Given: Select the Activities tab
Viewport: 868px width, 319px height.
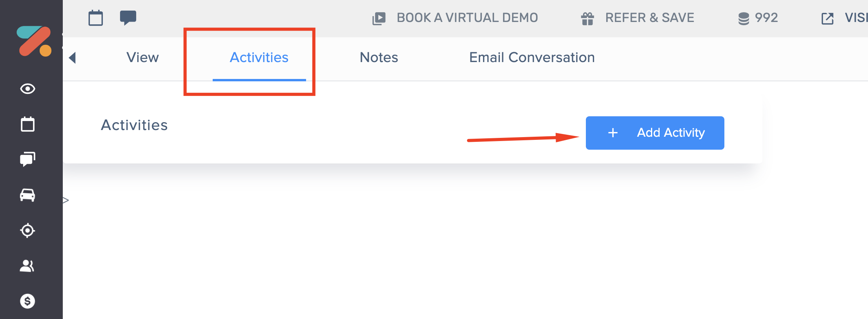Looking at the screenshot, I should tap(259, 58).
